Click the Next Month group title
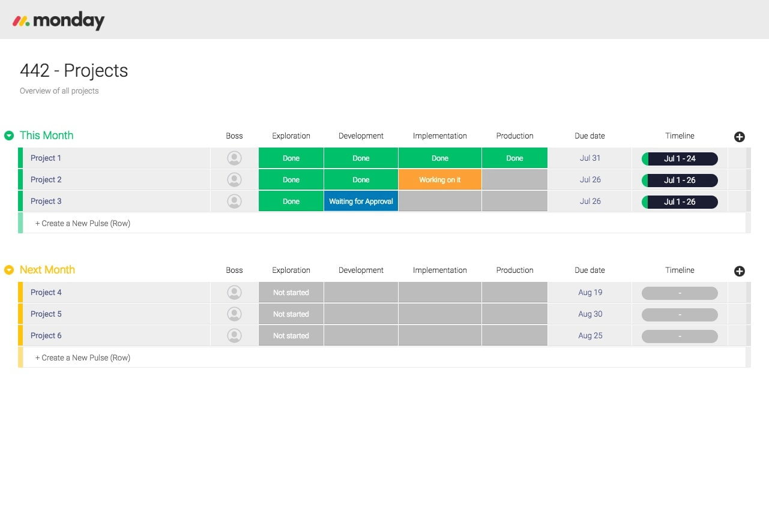 coord(47,270)
